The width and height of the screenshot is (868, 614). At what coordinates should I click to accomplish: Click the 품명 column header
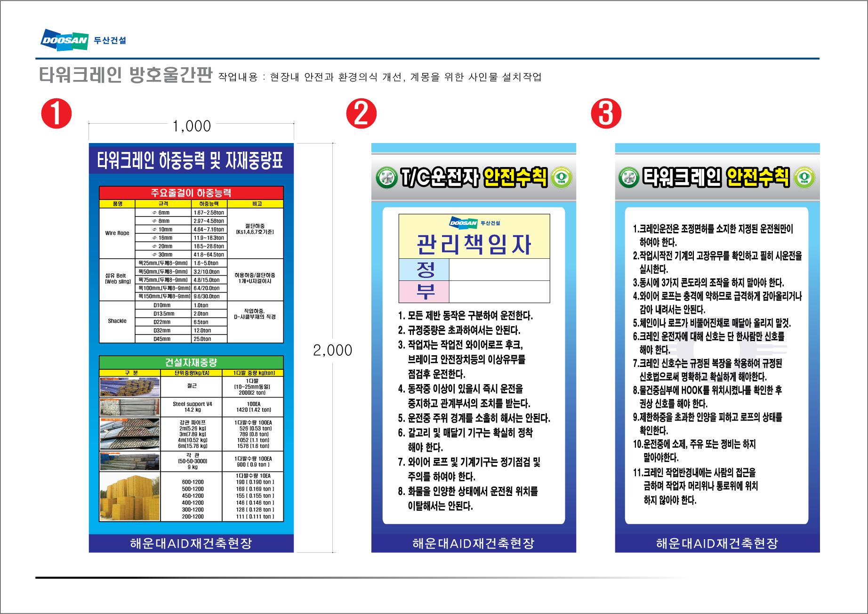[117, 204]
